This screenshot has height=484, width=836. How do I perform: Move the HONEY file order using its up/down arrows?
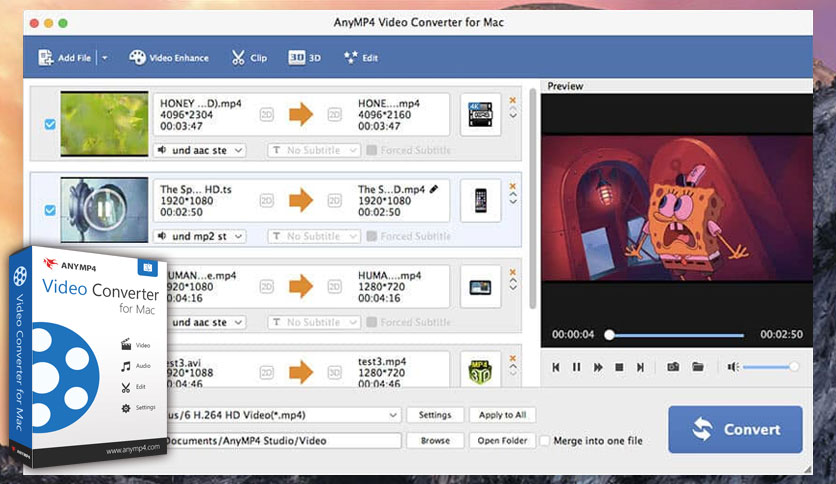pyautogui.click(x=513, y=112)
